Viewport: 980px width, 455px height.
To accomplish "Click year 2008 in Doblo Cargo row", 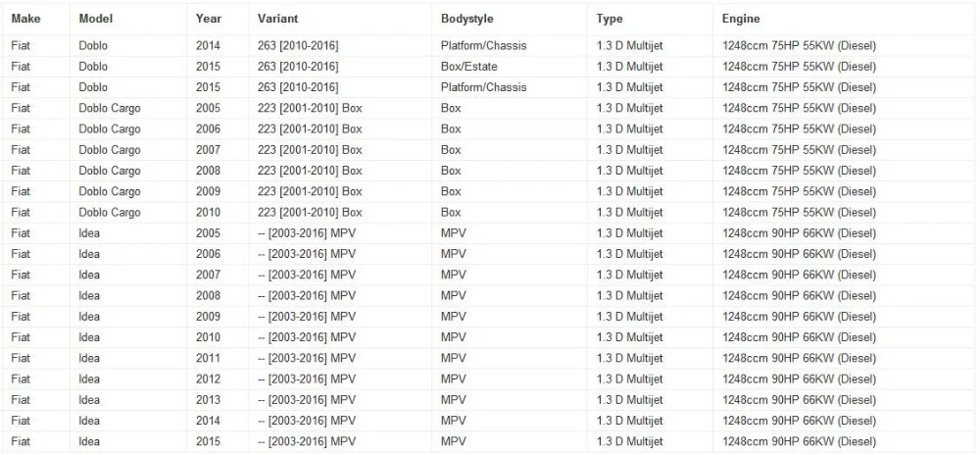I will [208, 171].
